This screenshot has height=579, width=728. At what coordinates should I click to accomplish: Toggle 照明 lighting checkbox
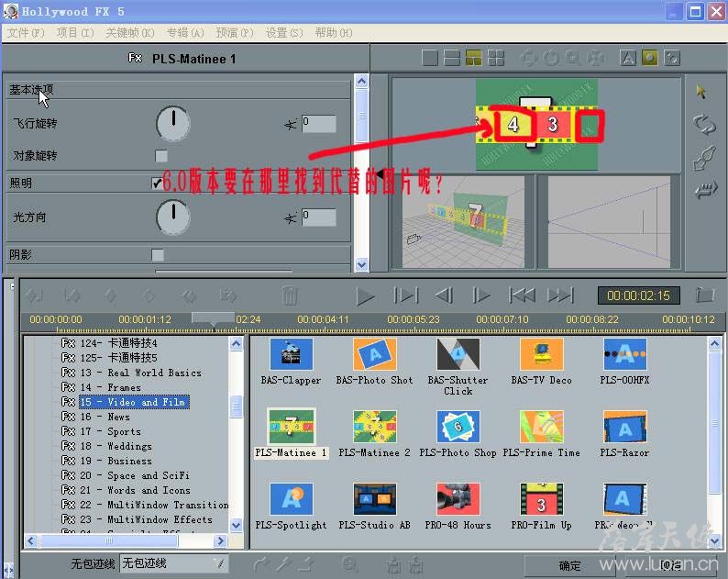point(157,184)
